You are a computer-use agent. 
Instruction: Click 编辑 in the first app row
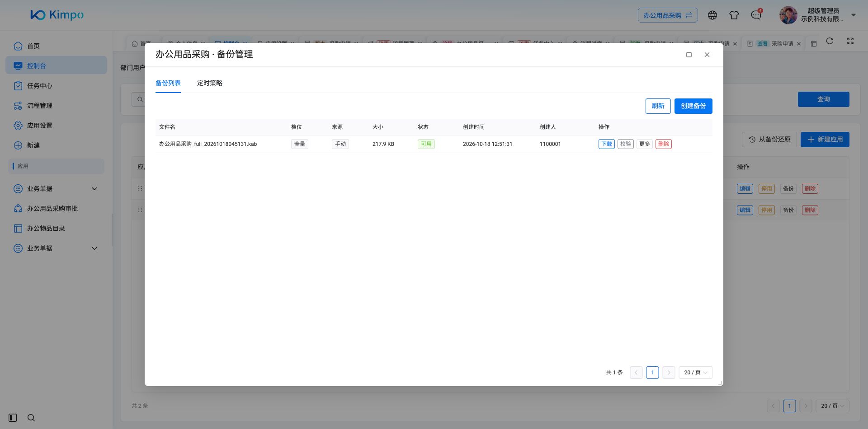tap(745, 189)
